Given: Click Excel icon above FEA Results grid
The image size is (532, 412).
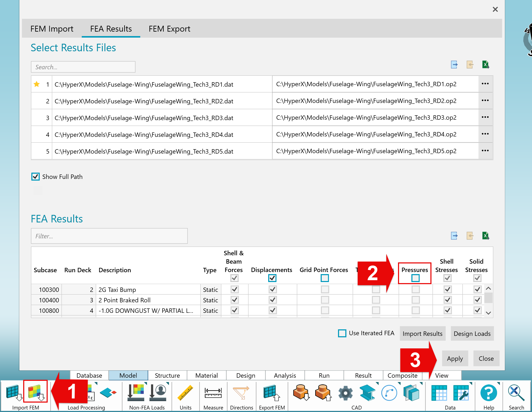Looking at the screenshot, I should pyautogui.click(x=486, y=236).
